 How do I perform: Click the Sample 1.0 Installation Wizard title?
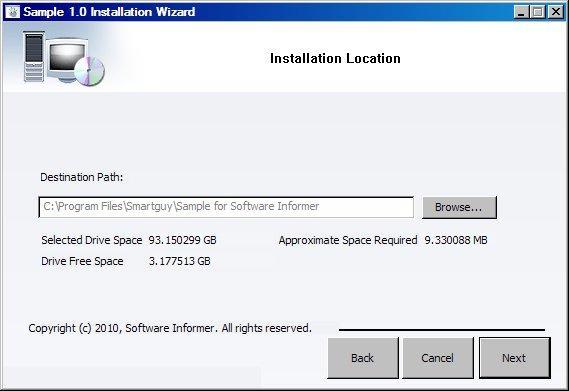[x=109, y=12]
